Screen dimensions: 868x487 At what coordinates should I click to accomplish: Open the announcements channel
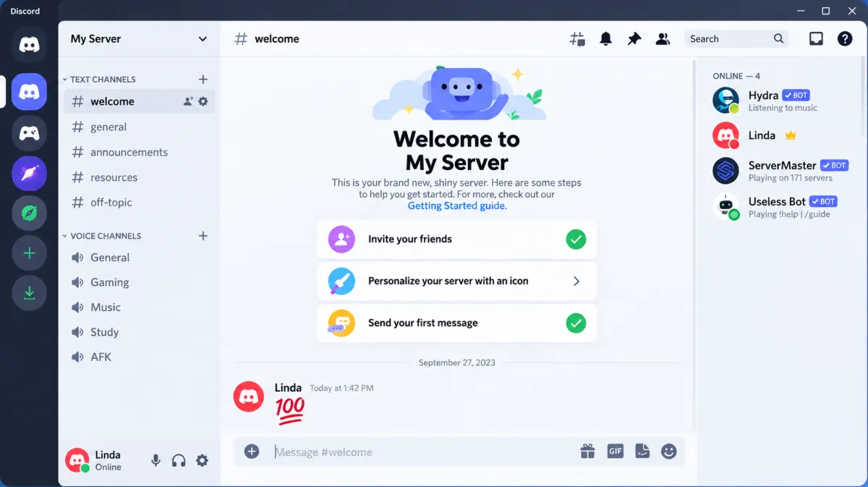[140, 152]
